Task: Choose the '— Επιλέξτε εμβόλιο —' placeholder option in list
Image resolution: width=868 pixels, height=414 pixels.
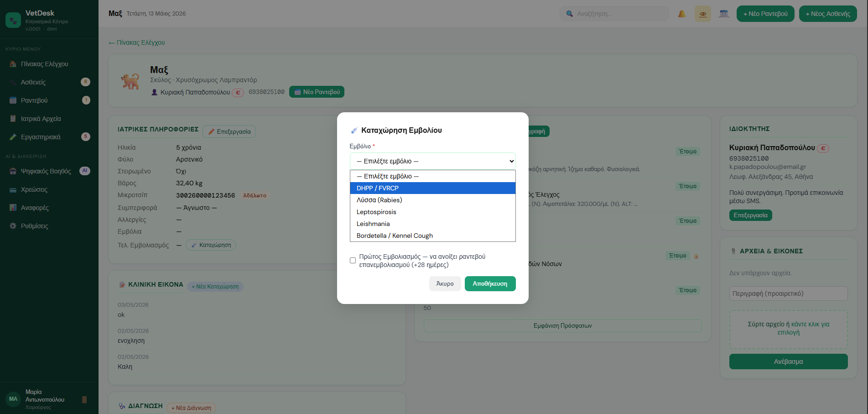Action: [432, 176]
